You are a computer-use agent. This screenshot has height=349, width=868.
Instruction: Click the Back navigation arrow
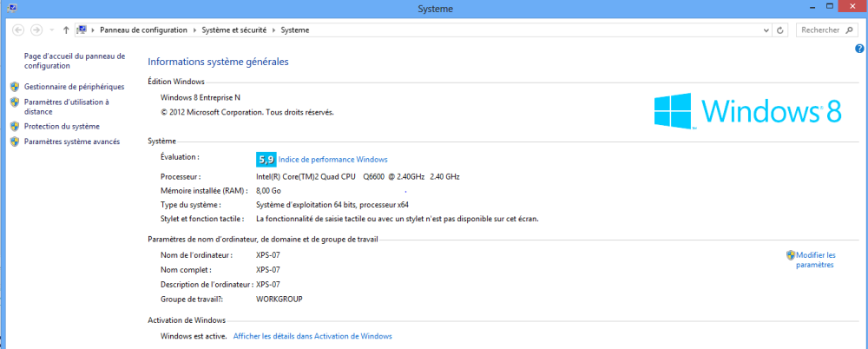click(x=17, y=30)
